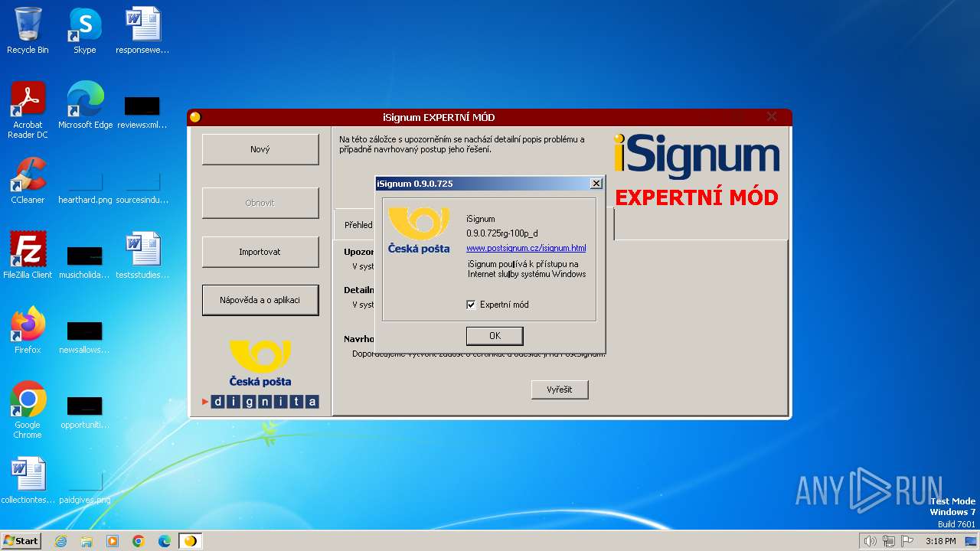Open Google Chrome desktop shortcut

tap(28, 410)
